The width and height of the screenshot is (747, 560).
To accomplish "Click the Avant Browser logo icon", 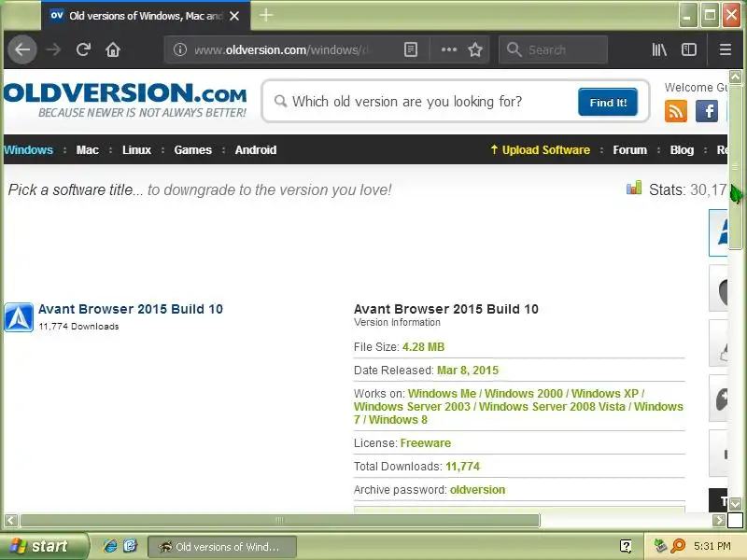I will [x=19, y=317].
